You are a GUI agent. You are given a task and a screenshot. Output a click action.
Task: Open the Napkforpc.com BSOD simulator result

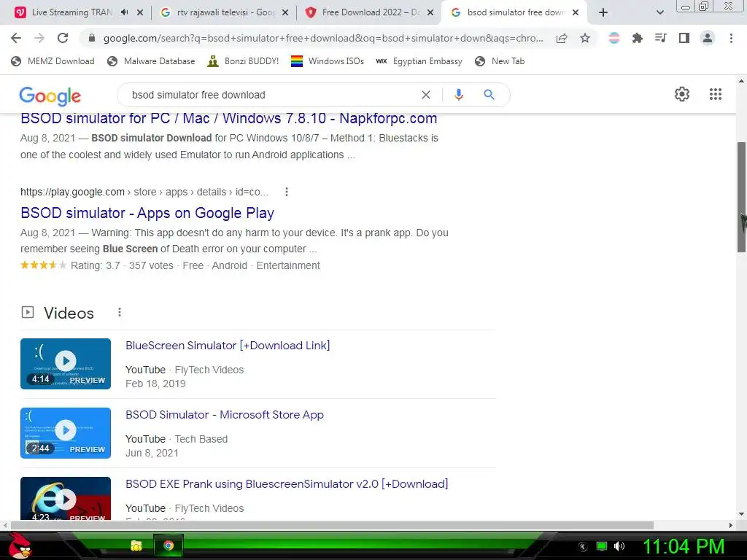pyautogui.click(x=228, y=118)
